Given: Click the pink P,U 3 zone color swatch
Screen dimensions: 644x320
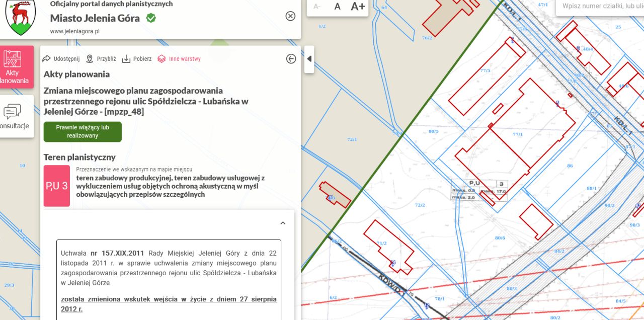Looking at the screenshot, I should click(x=56, y=186).
